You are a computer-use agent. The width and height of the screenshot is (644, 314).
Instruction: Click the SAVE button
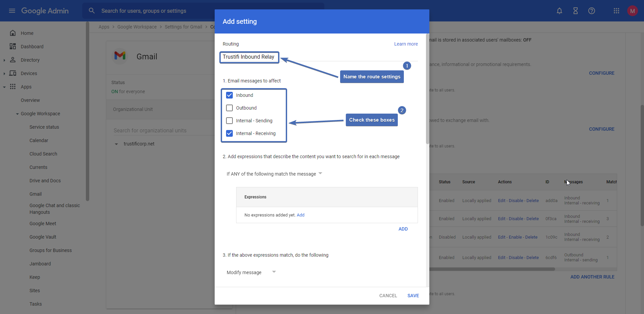(x=413, y=296)
